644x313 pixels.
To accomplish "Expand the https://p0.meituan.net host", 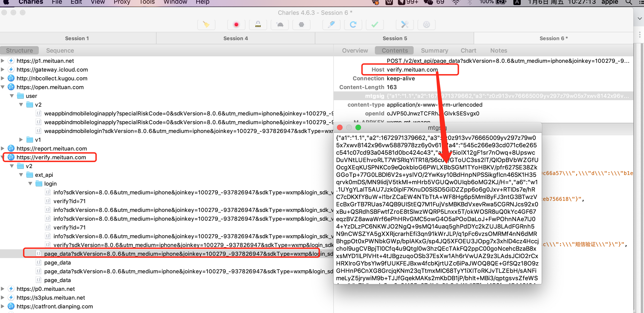I will [x=3, y=289].
